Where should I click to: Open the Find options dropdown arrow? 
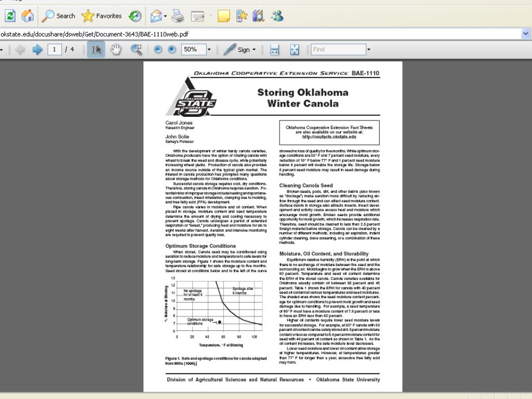(x=369, y=49)
